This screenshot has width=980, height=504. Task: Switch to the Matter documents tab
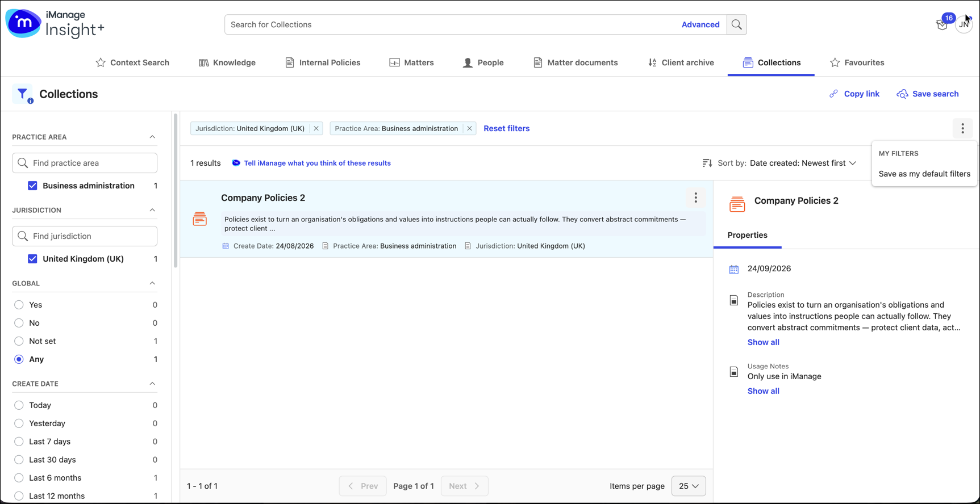[576, 62]
